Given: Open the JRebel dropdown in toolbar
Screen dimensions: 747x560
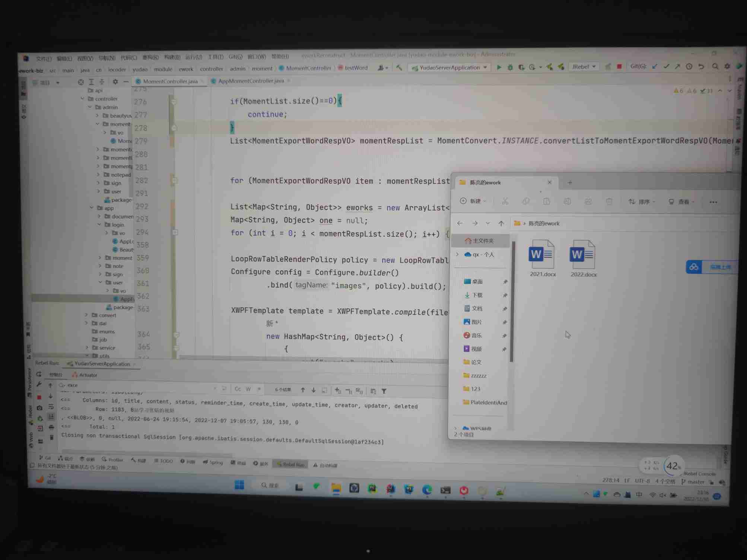Looking at the screenshot, I should (584, 67).
